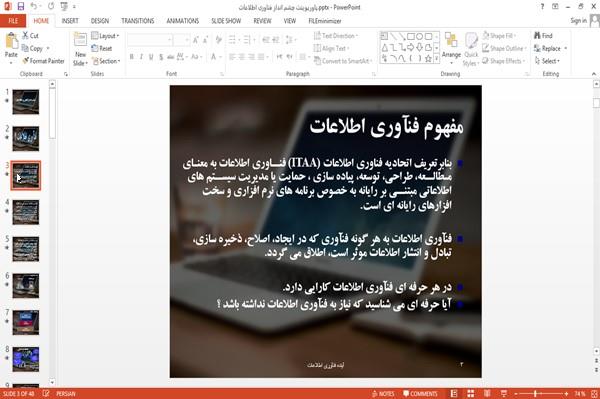Click the Save icon in quick access toolbar
Screen dimensions: 600x399
coord(21,6)
